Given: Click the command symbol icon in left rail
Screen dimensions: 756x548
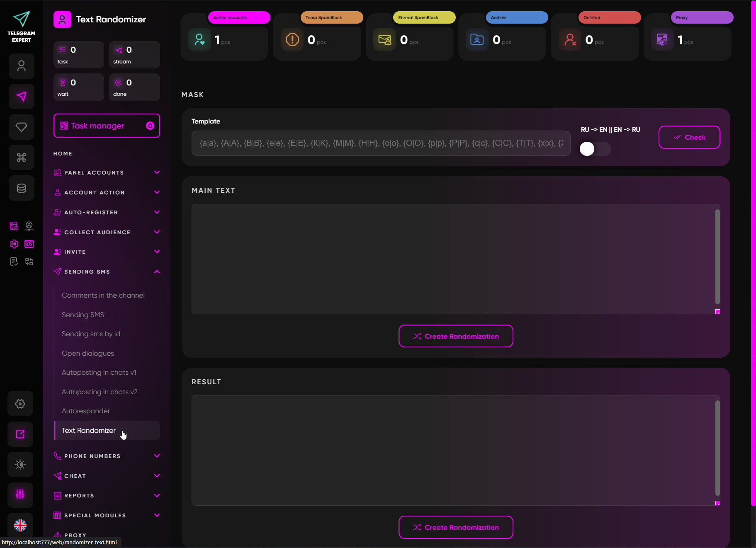Looking at the screenshot, I should click(x=22, y=158).
